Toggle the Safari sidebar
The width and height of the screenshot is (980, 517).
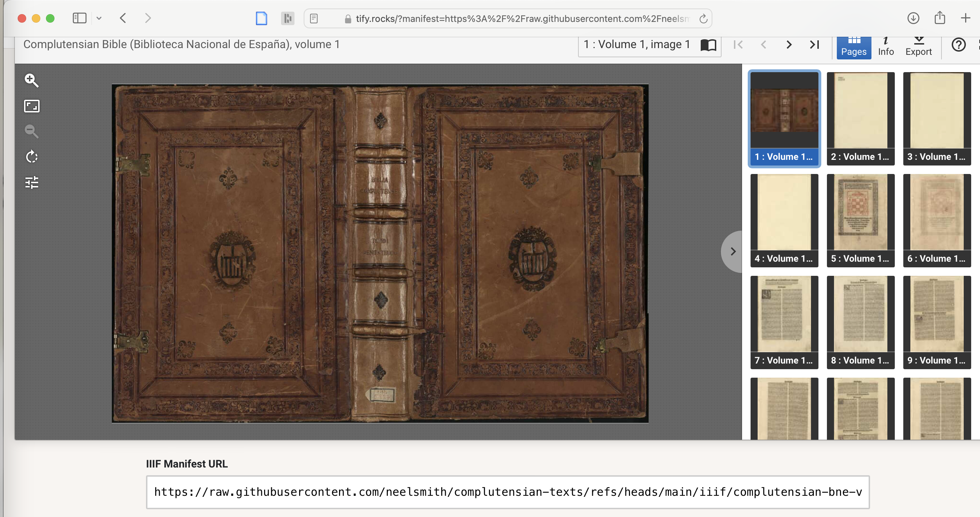pos(80,18)
